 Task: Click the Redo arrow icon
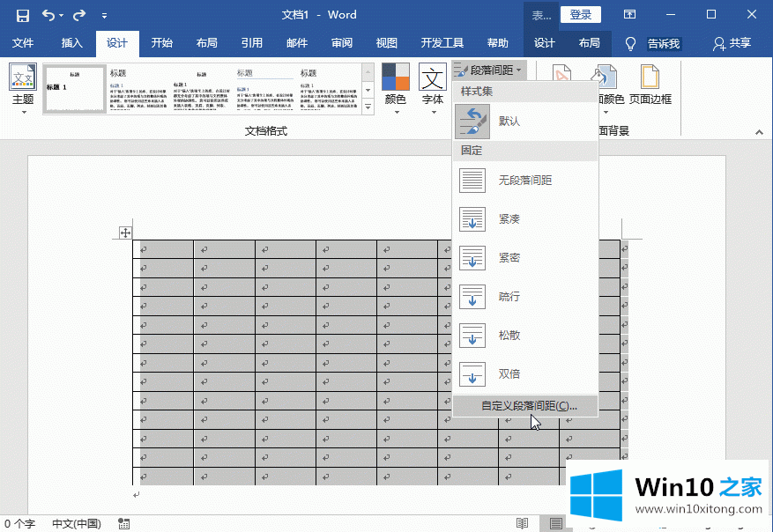[79, 15]
